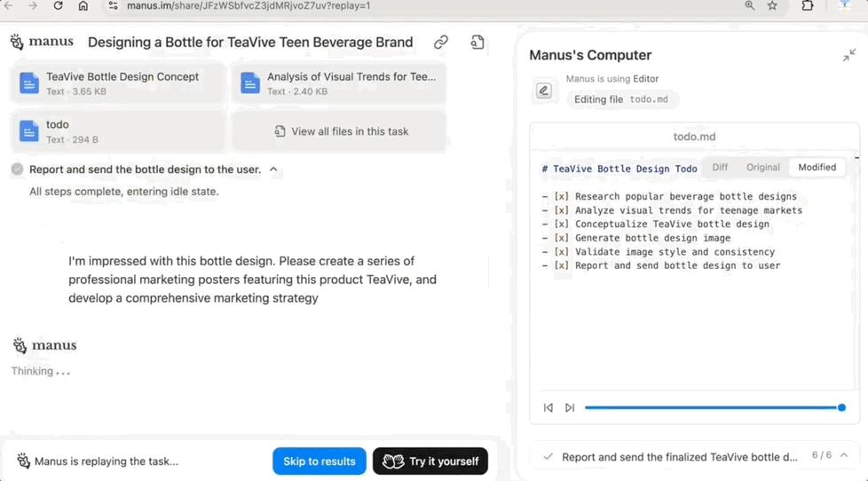Open the todo text file card

(117, 131)
